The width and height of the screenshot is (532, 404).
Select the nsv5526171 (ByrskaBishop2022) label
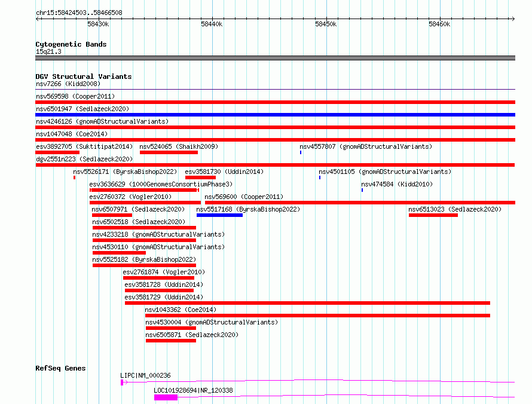click(x=125, y=172)
